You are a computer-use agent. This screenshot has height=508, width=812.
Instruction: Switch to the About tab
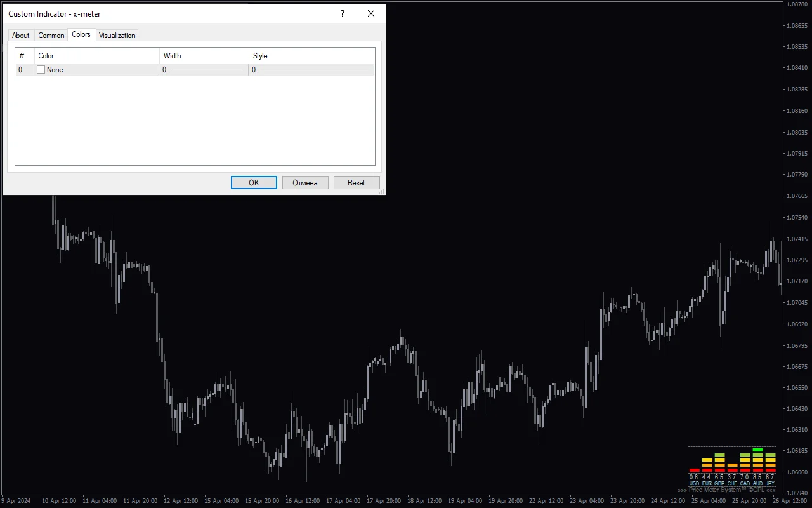click(x=21, y=36)
